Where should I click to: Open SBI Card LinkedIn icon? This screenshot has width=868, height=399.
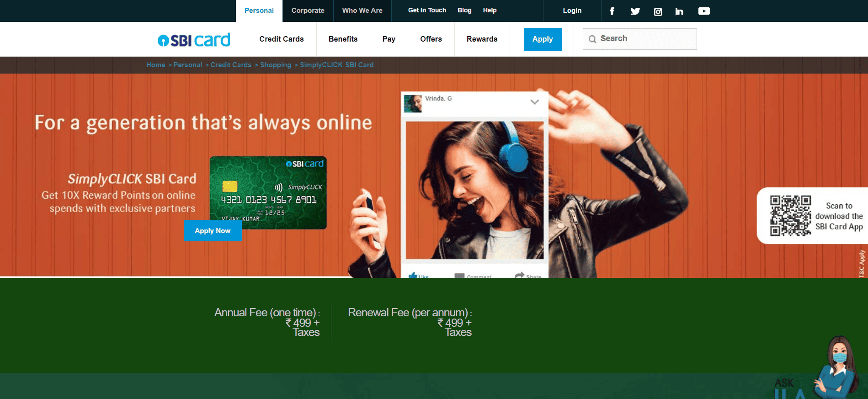click(679, 11)
